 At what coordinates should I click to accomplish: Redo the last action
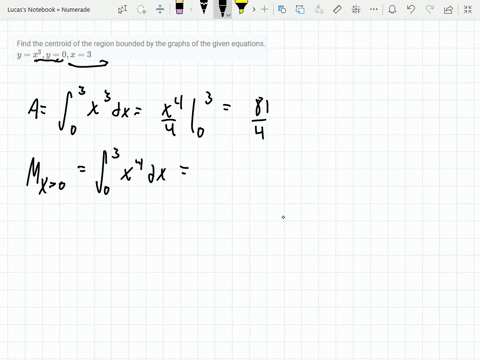coord(430,9)
